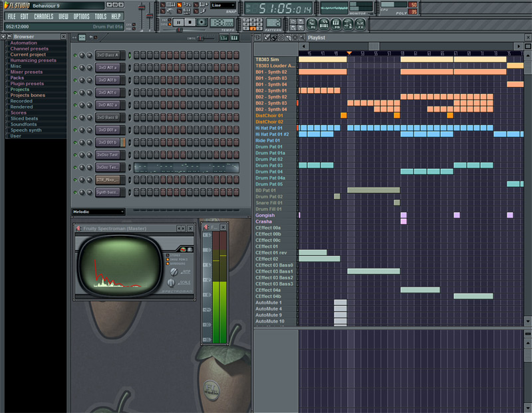This screenshot has height=413, width=532.
Task: Mute the 3xO Bass A channel
Action: pyautogui.click(x=75, y=55)
